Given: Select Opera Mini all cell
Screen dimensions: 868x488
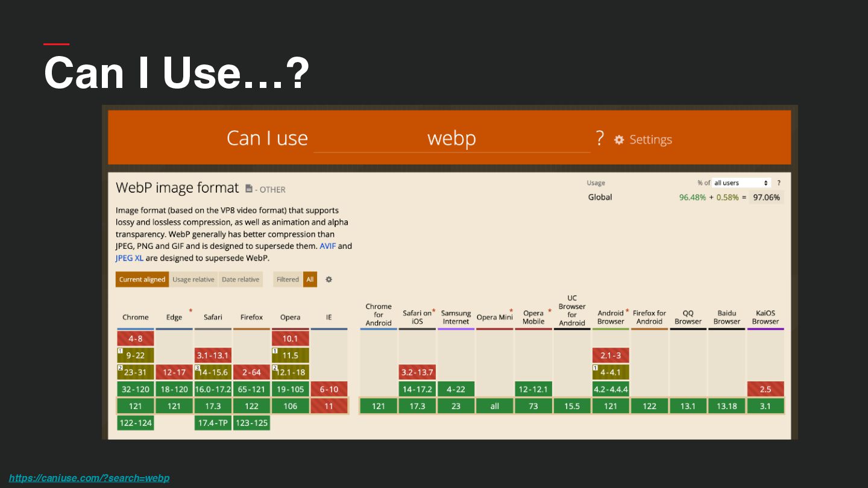Looking at the screenshot, I should coord(495,406).
